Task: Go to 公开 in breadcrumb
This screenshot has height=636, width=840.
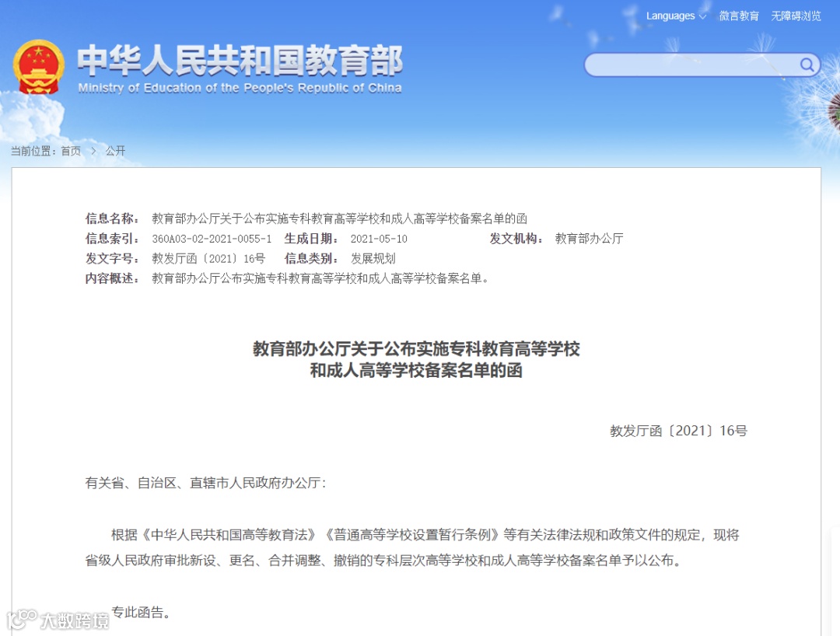Action: (x=115, y=151)
